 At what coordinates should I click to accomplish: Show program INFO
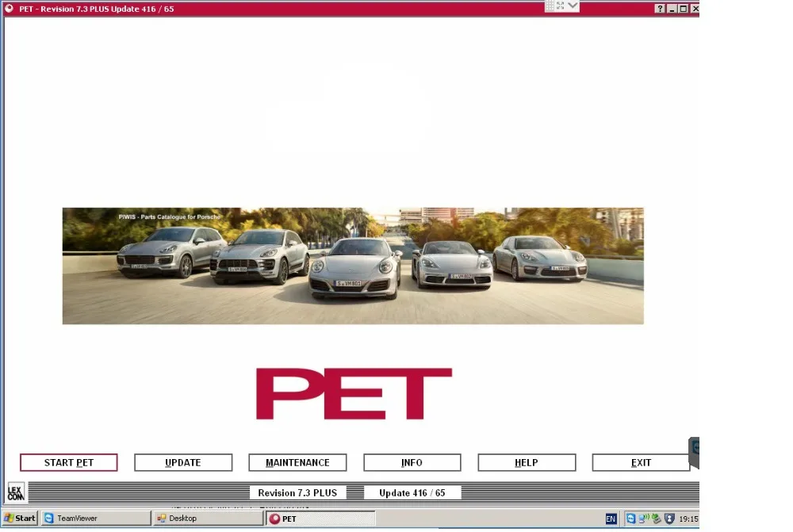tap(412, 462)
